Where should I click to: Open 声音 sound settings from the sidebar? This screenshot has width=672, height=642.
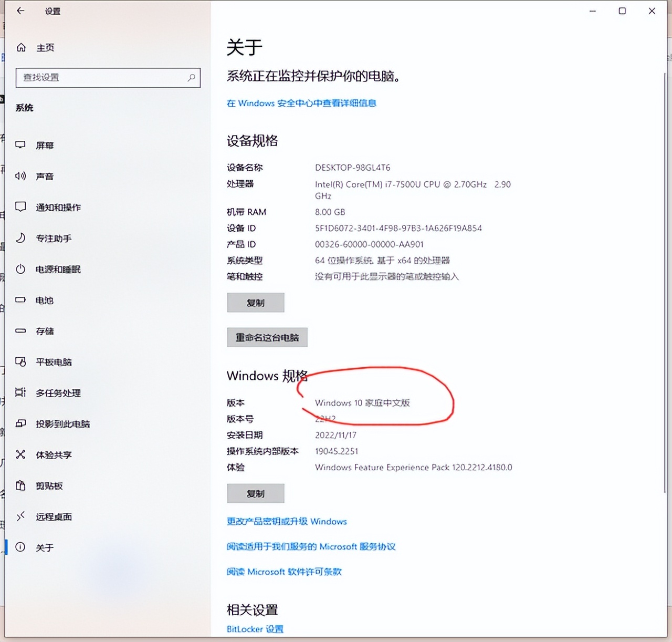(45, 177)
